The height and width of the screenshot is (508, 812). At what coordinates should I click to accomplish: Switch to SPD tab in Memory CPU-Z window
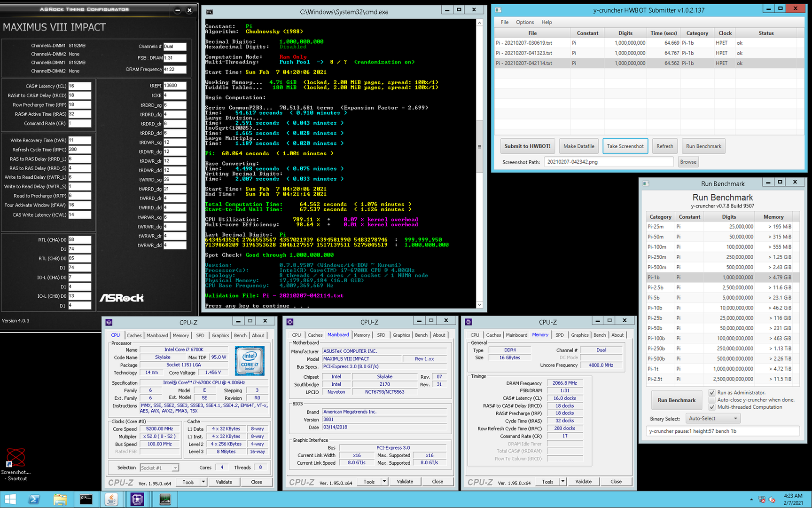559,335
